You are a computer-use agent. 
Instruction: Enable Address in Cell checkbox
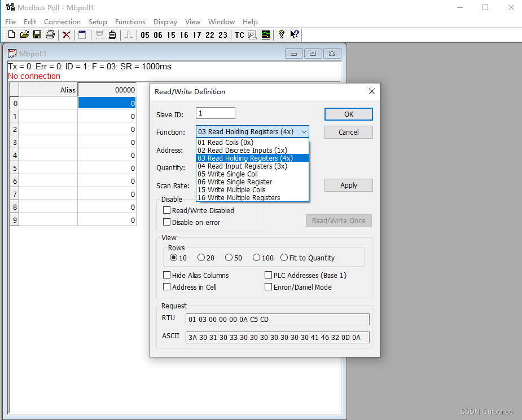click(x=167, y=286)
